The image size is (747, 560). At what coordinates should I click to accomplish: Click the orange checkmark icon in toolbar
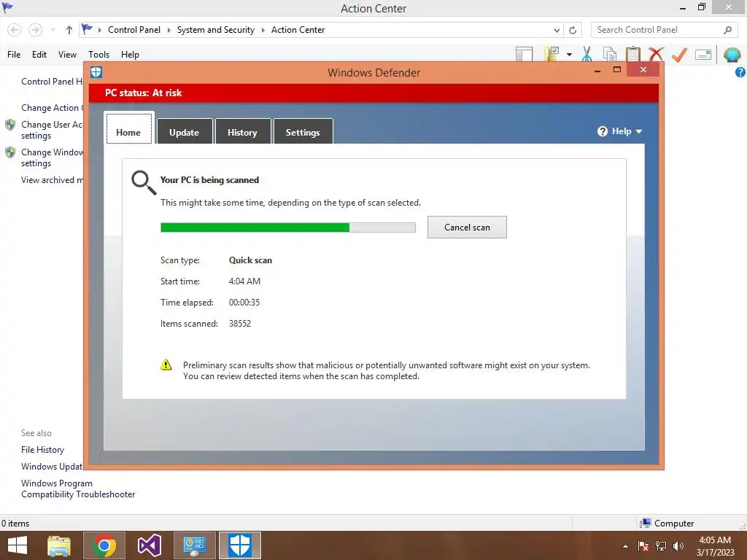[x=679, y=54]
